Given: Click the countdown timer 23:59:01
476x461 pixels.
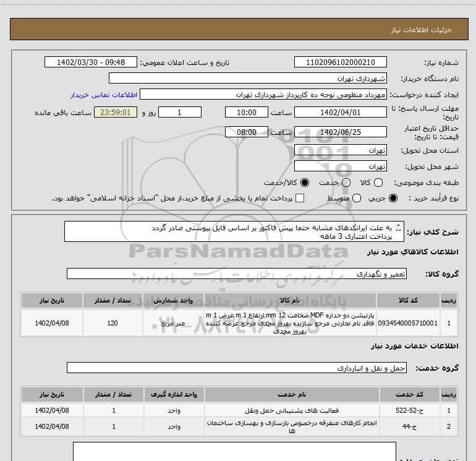Looking at the screenshot, I should [x=116, y=113].
